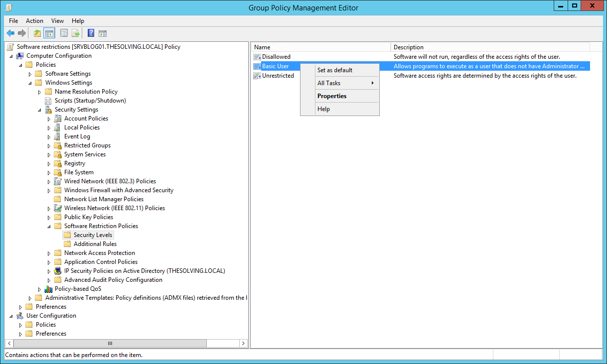Click the Computer Configuration node icon
This screenshot has height=364, width=607.
pyautogui.click(x=20, y=56)
